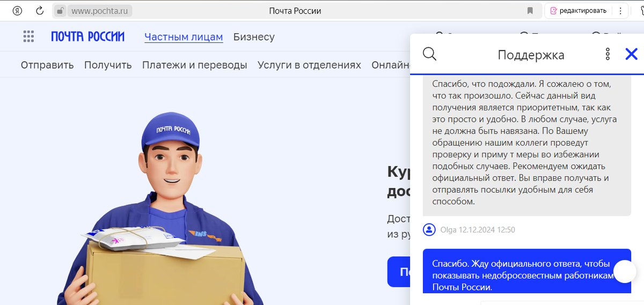Click the page title 'Почта России' in browser bar
Screen dimensions: 644x305
pyautogui.click(x=295, y=11)
